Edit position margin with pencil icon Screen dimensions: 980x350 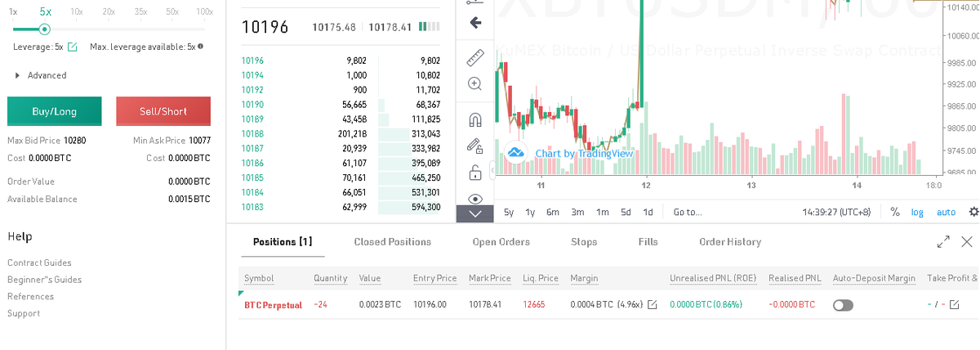652,305
